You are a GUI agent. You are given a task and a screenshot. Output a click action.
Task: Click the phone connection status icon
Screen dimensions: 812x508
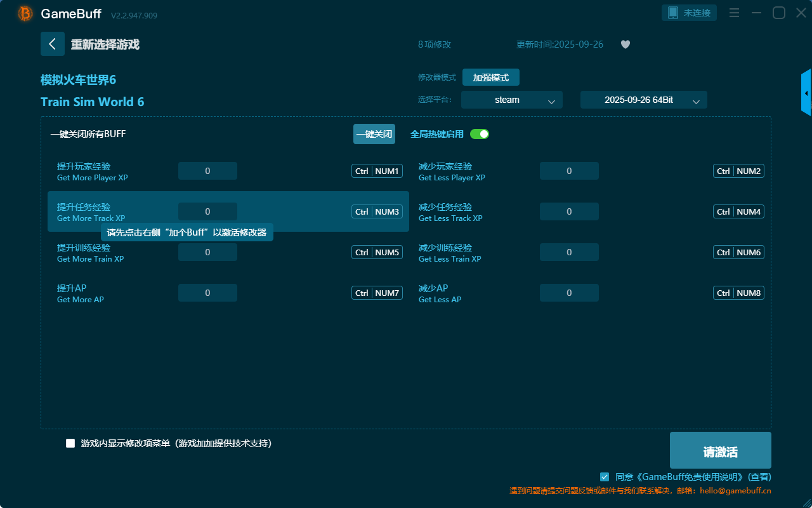[673, 13]
